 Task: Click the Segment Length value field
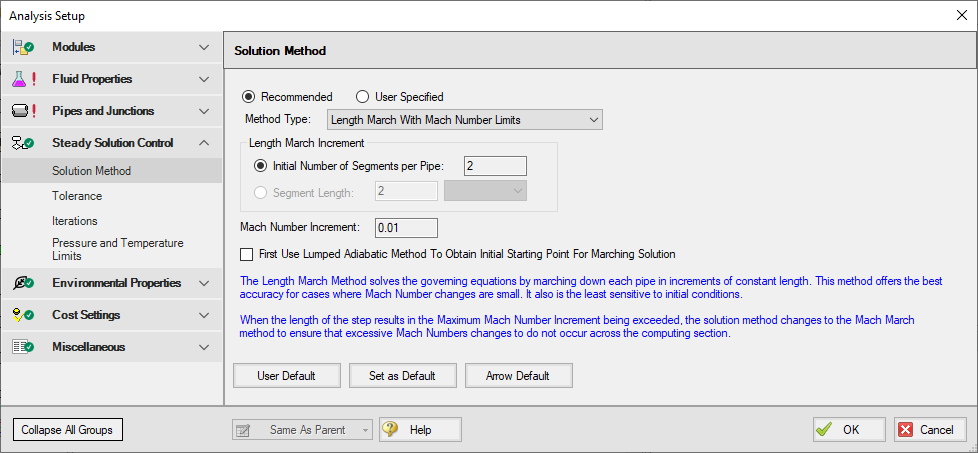[x=406, y=192]
